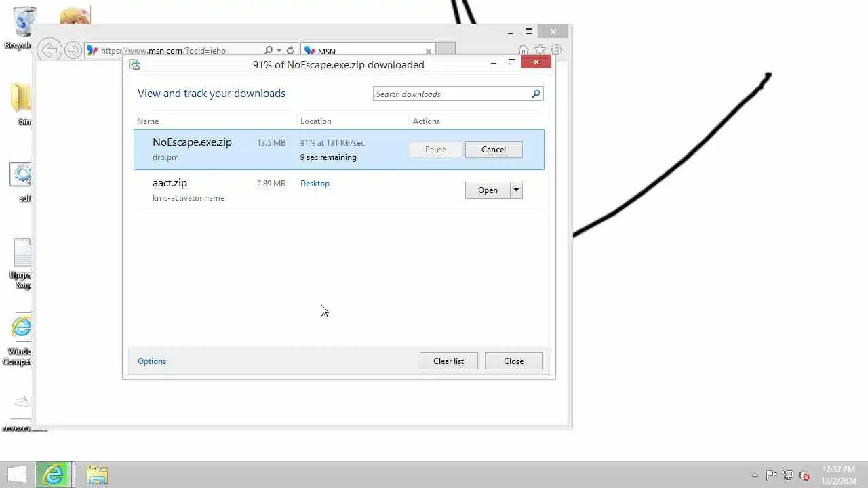
Task: Click the 2.89 MB size value
Action: pyautogui.click(x=271, y=184)
